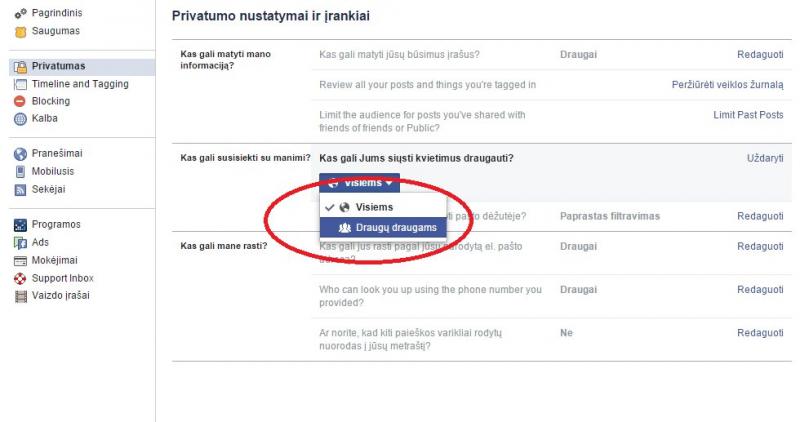The height and width of the screenshot is (422, 800).
Task: Click Peržiūrėti veiklos žurnalą link
Action: (x=727, y=85)
